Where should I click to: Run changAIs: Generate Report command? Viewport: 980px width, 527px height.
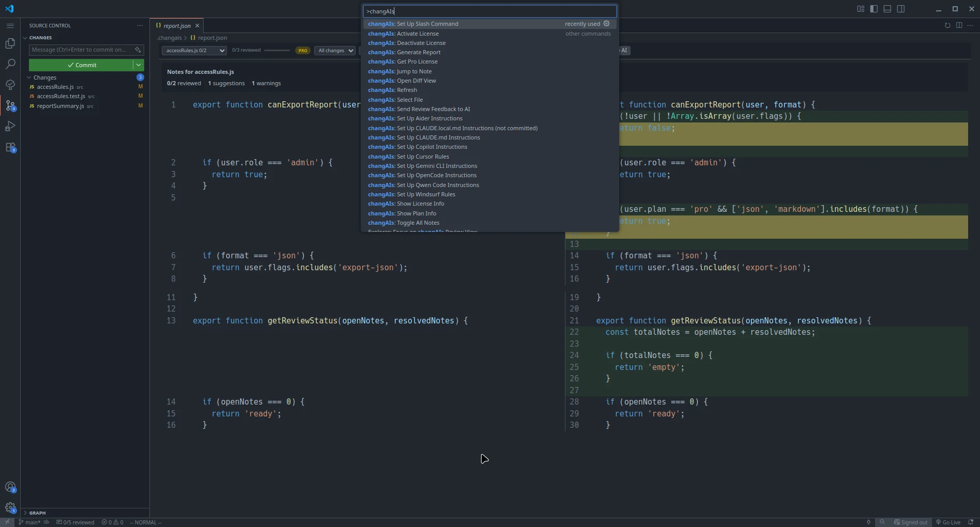[489, 52]
